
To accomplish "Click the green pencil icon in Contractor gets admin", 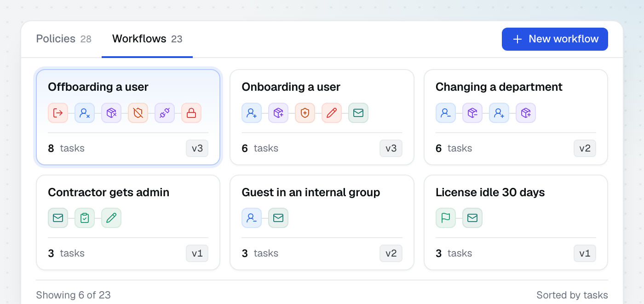I will pos(111,218).
